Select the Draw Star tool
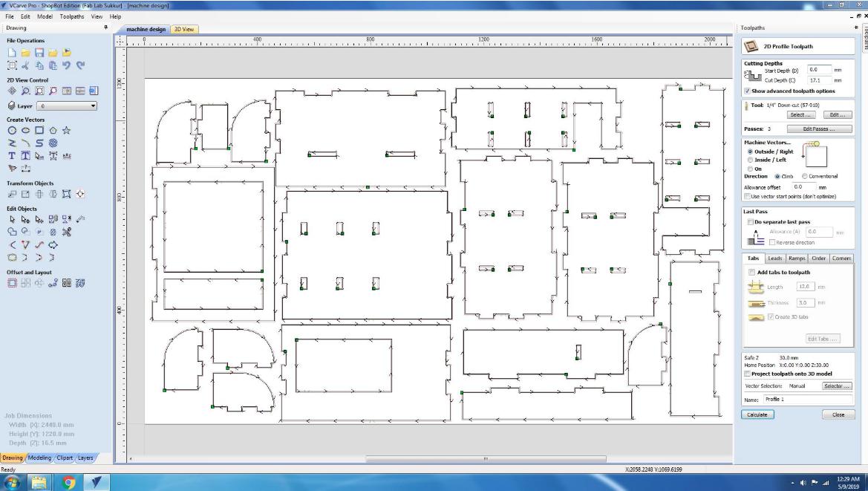Viewport: 868px width, 491px height. [66, 131]
